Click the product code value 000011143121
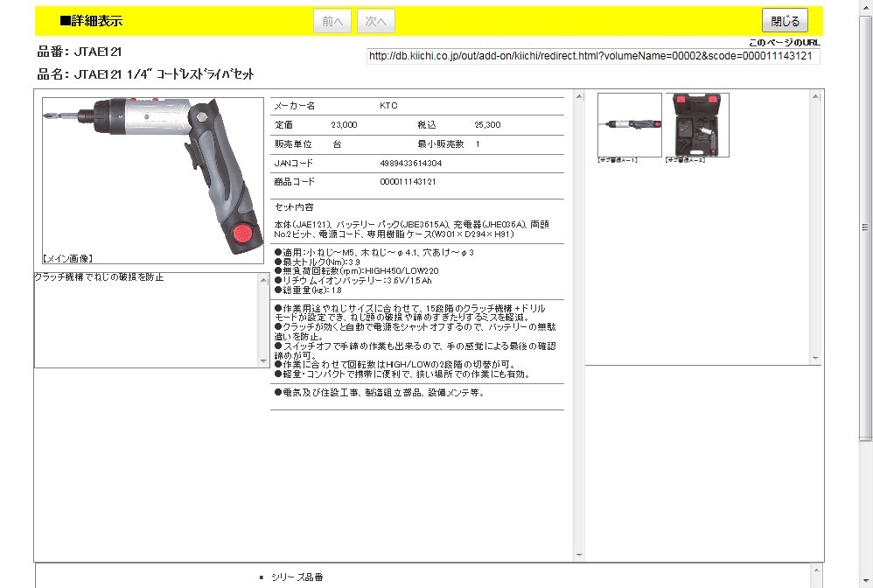Image resolution: width=873 pixels, height=588 pixels. pyautogui.click(x=409, y=181)
